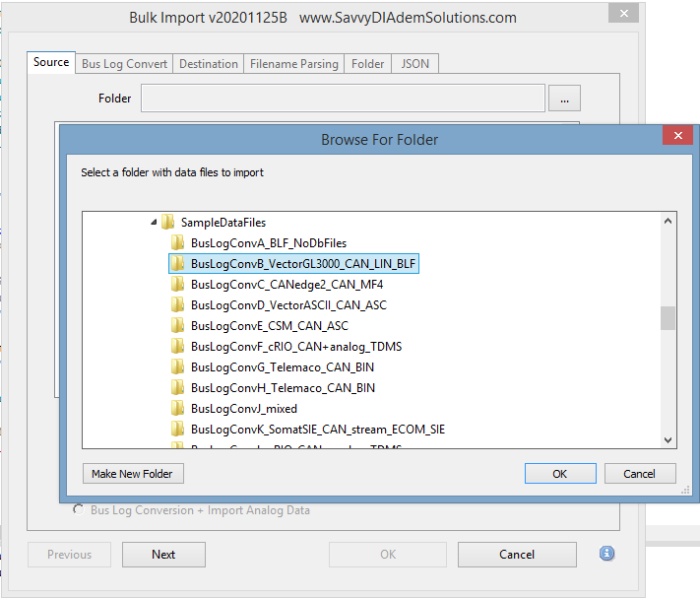
Task: Click the SampleDataFiles folder icon
Action: [x=167, y=222]
